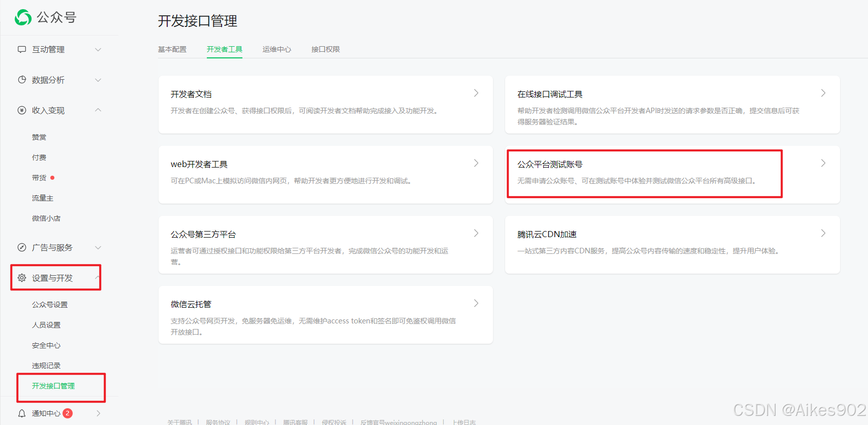Click the 收入变现 menu label

[48, 110]
